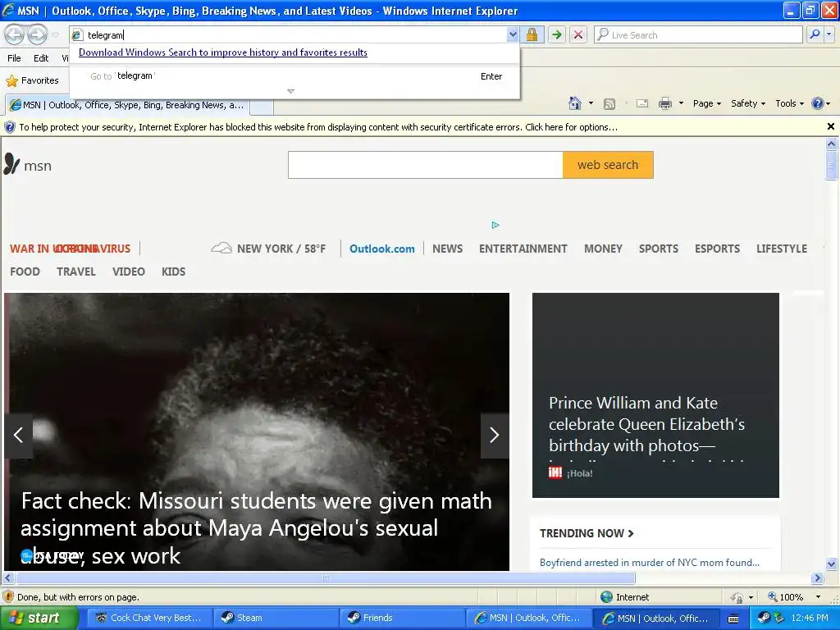This screenshot has width=840, height=630.
Task: Select the Go to 'telegram' suggestion
Action: point(294,76)
